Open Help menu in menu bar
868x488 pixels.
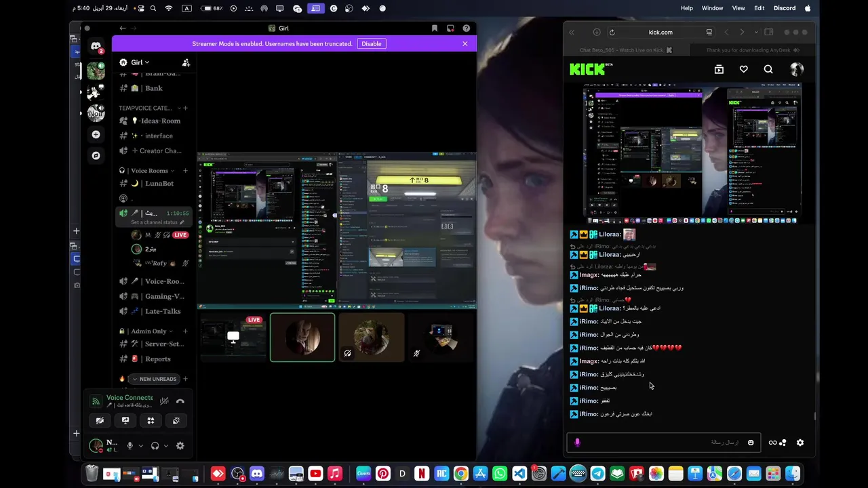tap(687, 8)
